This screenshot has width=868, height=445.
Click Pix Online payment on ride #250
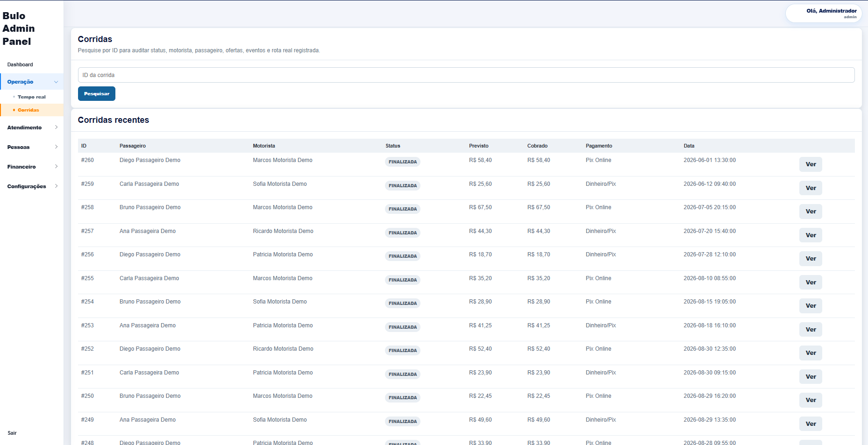click(x=598, y=396)
